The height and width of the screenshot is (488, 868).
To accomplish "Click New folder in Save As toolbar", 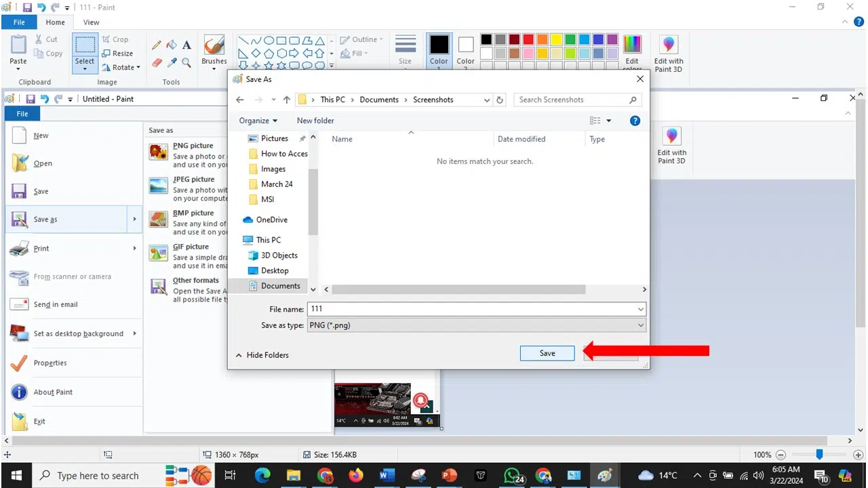I will [x=315, y=121].
